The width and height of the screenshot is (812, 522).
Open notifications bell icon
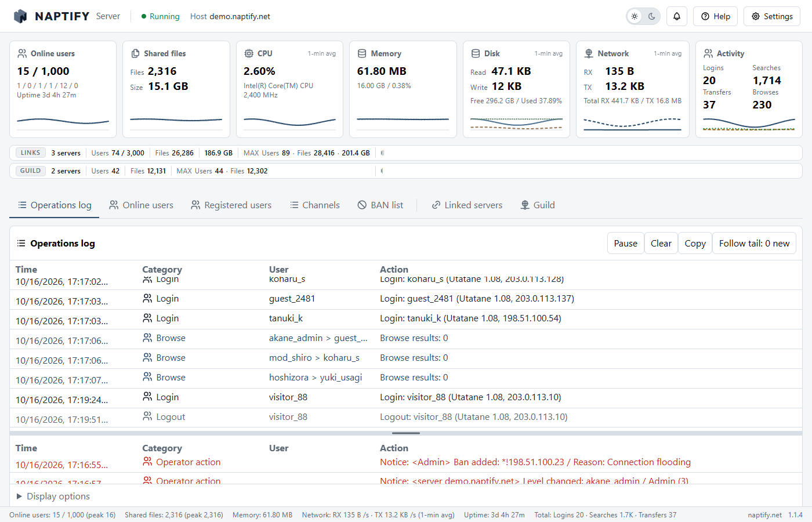click(677, 16)
